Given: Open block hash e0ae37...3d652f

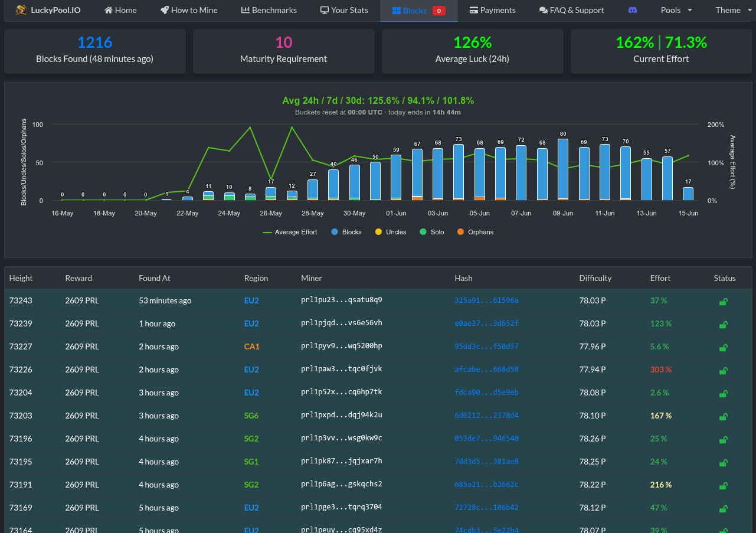Looking at the screenshot, I should (x=486, y=323).
